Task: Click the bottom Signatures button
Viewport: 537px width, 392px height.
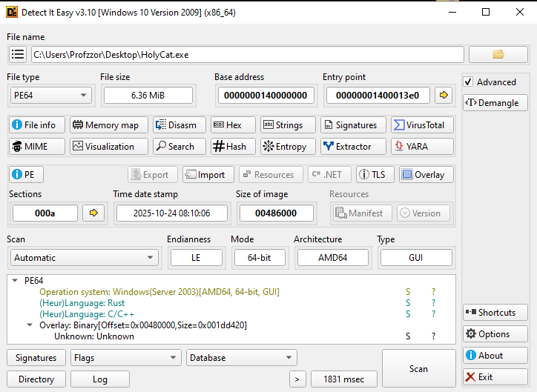Action: point(36,358)
